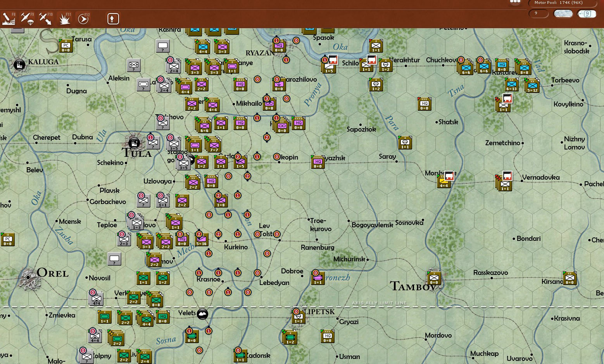Image resolution: width=604 pixels, height=364 pixels.
Task: Click the Kurkino town label
Action: (x=236, y=247)
